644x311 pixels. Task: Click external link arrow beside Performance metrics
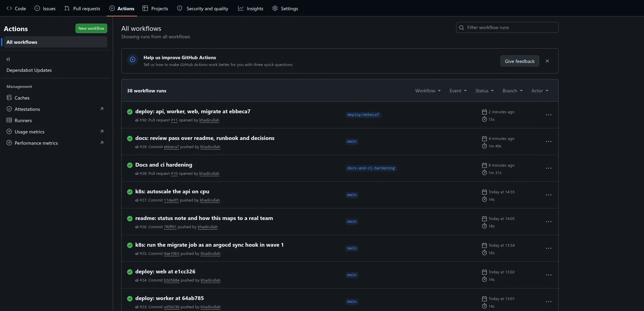[x=101, y=143]
